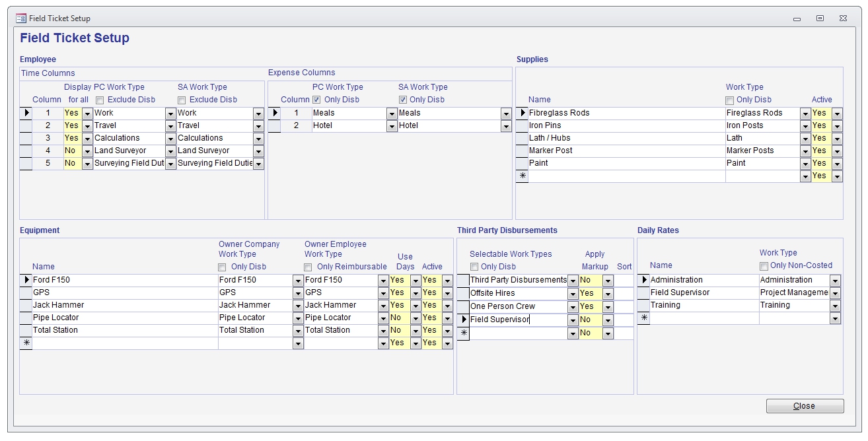This screenshot has height=441, width=868.
Task: Select the row selector for Ford F150
Action: (26, 280)
